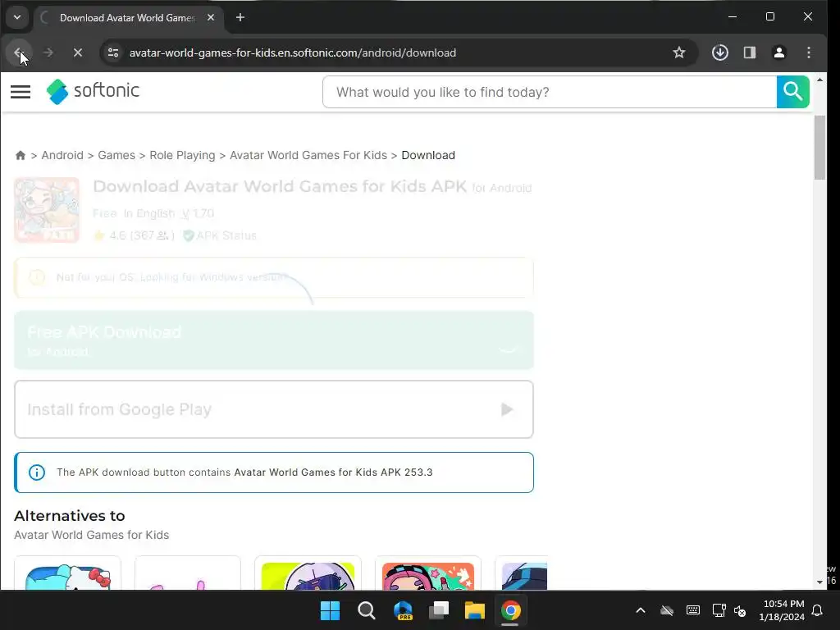Image resolution: width=840 pixels, height=630 pixels.
Task: Click the touch keyboard tray icon
Action: pos(692,610)
